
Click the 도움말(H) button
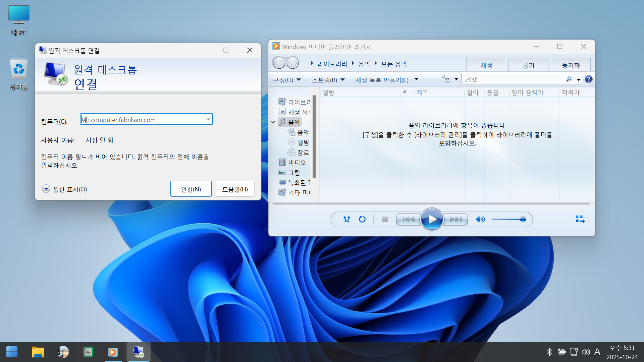click(235, 189)
